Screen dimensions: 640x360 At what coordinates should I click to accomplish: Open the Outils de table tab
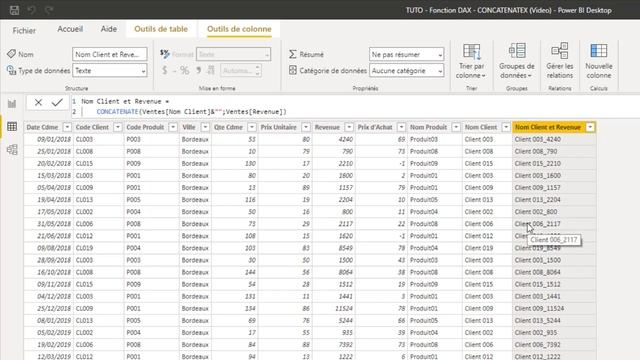pos(161,29)
